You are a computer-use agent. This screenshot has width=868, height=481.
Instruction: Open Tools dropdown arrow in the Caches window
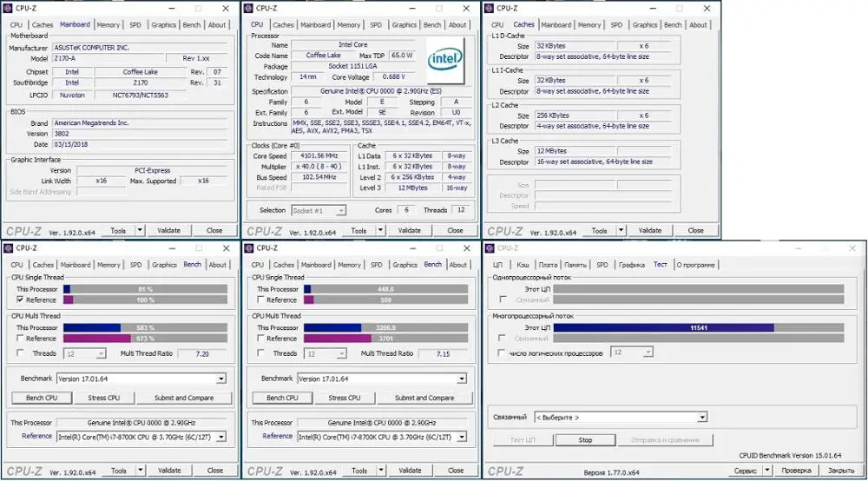[621, 230]
